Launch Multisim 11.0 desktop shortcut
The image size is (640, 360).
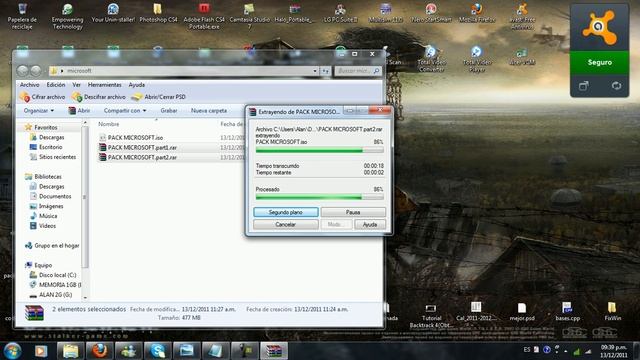pos(386,12)
